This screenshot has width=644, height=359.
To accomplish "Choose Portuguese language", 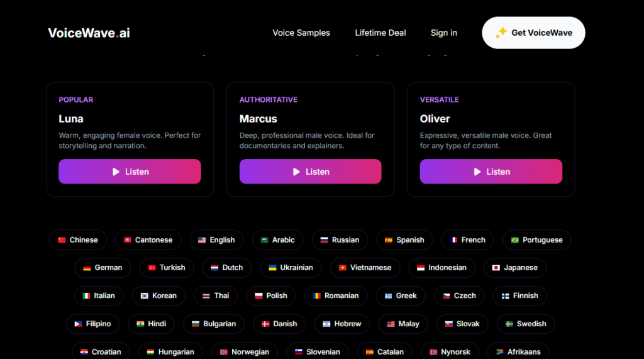I will (x=537, y=240).
